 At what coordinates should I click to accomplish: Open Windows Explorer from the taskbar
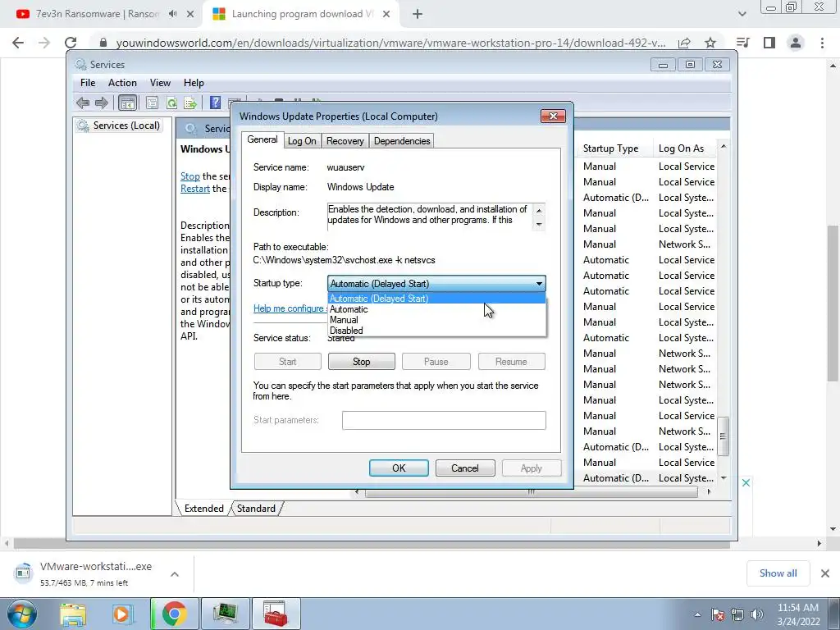click(x=73, y=614)
